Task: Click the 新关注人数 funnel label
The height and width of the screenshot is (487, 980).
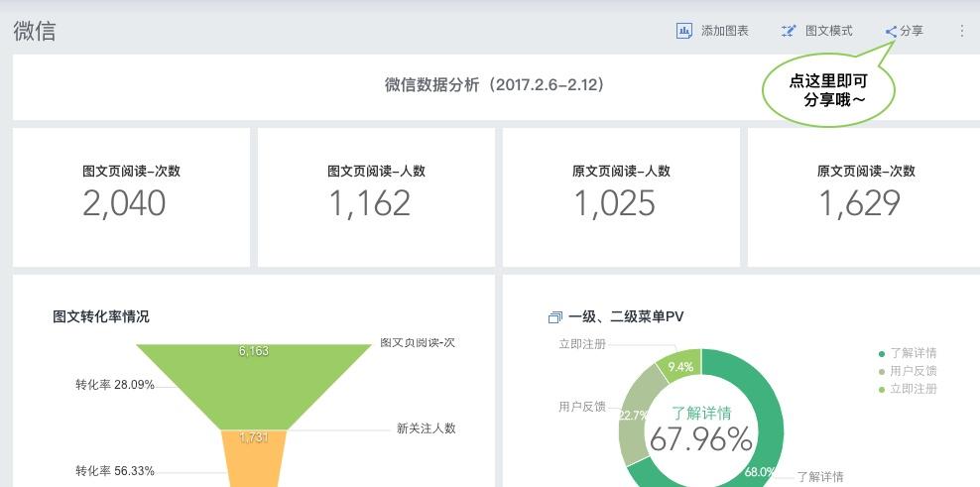Action: pyautogui.click(x=427, y=428)
